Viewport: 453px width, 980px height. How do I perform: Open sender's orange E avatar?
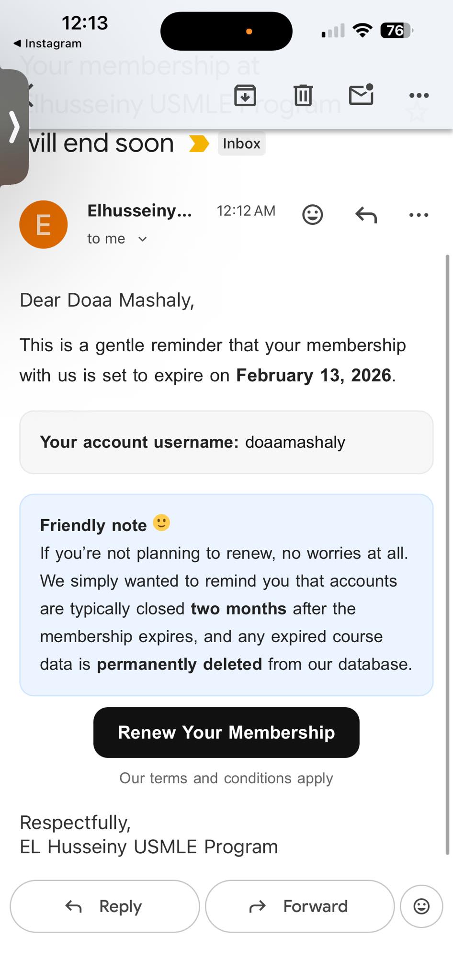point(44,224)
